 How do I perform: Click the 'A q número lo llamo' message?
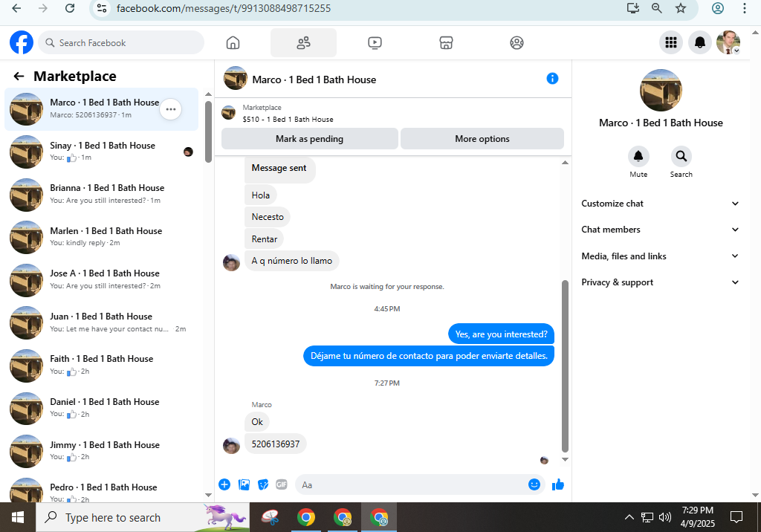point(291,261)
